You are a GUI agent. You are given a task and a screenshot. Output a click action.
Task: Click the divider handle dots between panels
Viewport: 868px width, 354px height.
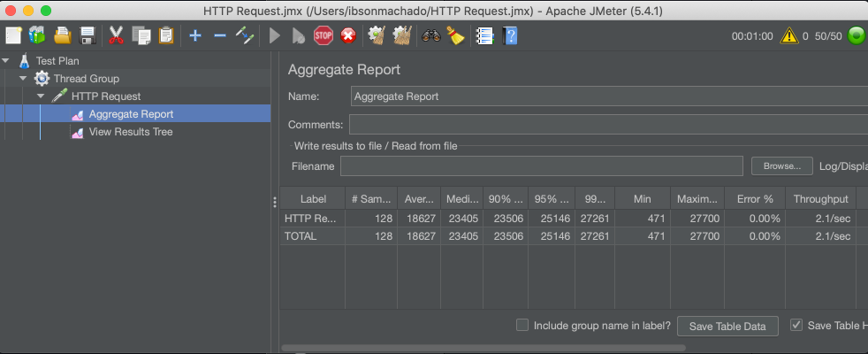pos(275,202)
